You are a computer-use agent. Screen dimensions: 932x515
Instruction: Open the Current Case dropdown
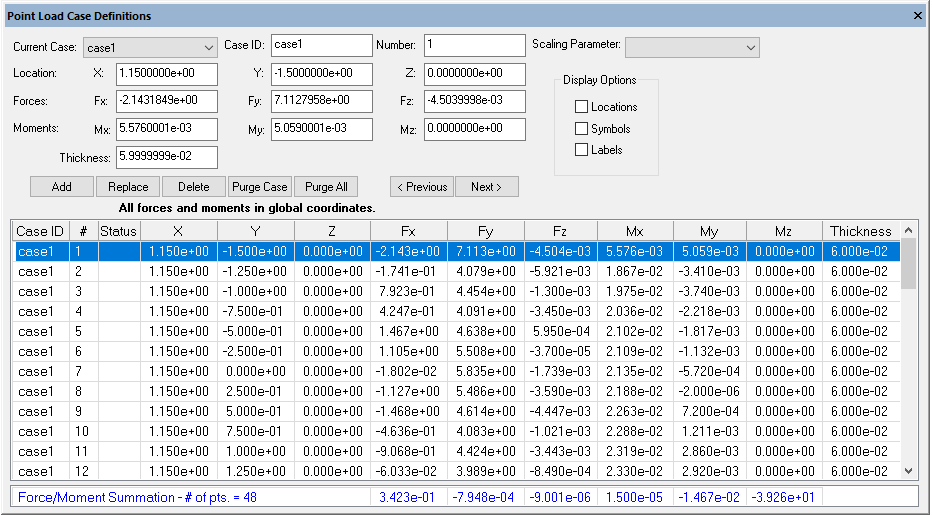151,47
